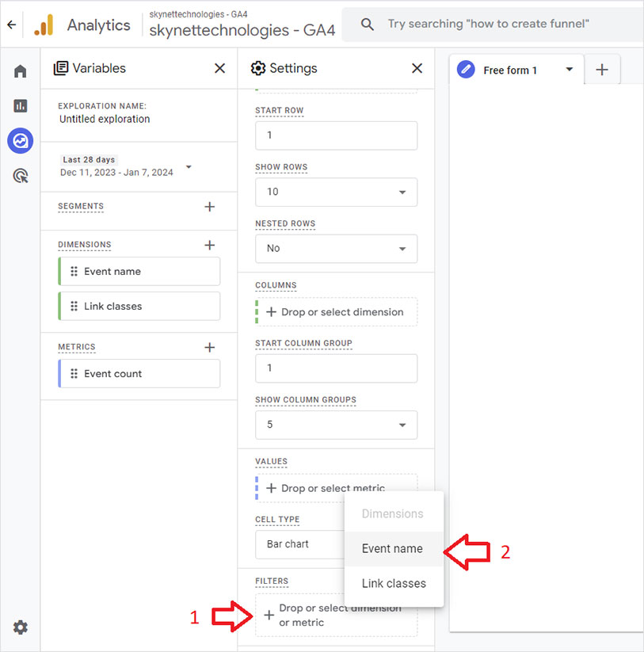Open the Cell Type dropdown showing Bar chart
Image resolution: width=644 pixels, height=652 pixels.
click(x=301, y=544)
